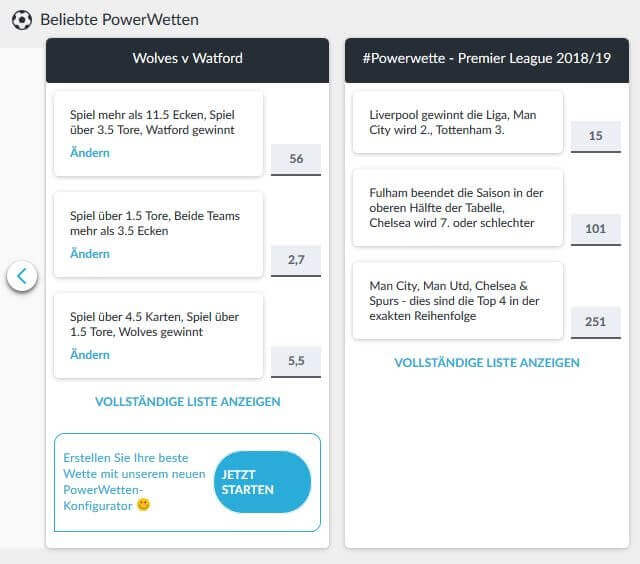Screen dimensions: 640x564
Task: Select odds 251 for Top 4 bet
Action: [596, 323]
